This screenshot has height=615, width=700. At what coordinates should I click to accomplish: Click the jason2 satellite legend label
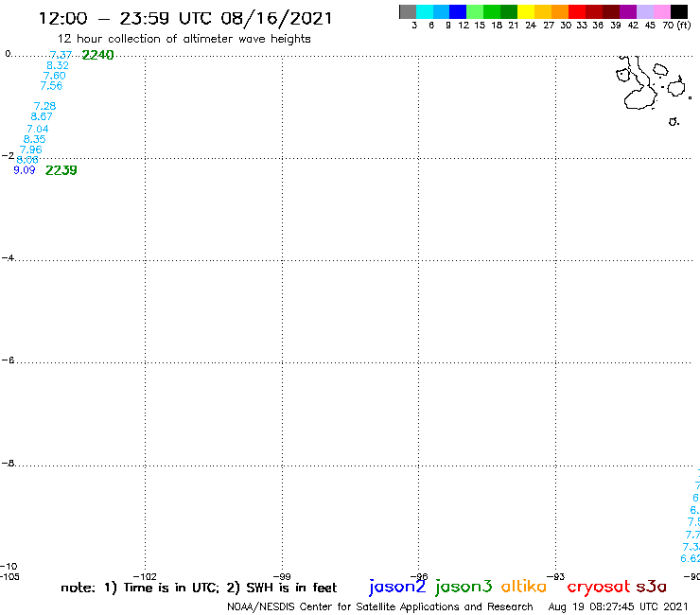point(397,587)
